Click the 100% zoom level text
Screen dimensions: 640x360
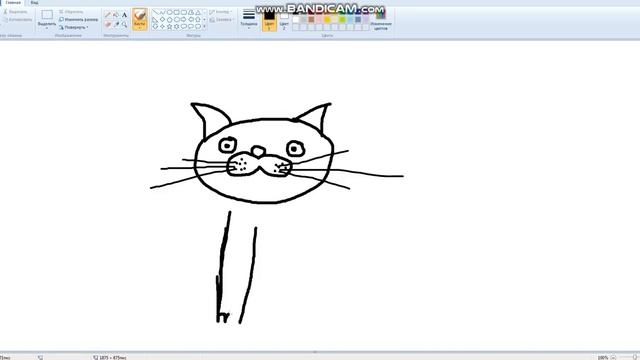click(603, 358)
